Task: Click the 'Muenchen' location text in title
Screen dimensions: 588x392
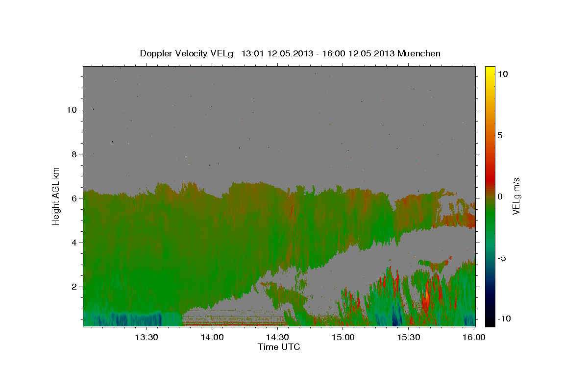Action: pos(419,53)
